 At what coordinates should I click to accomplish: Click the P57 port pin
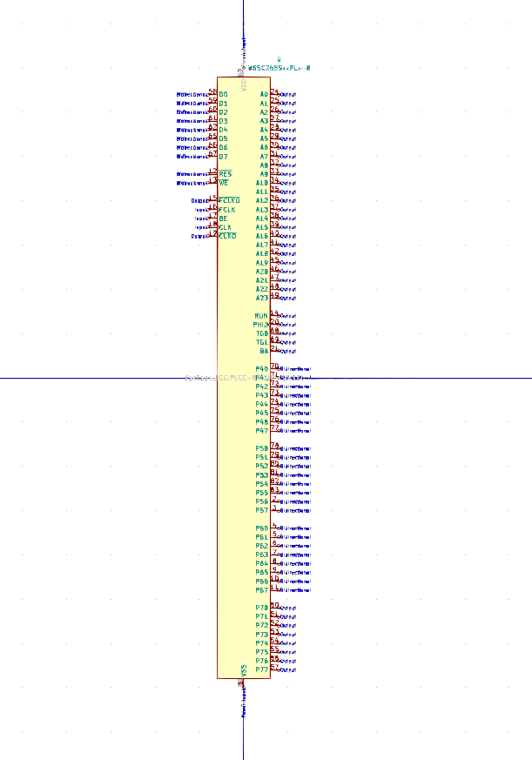pyautogui.click(x=262, y=510)
